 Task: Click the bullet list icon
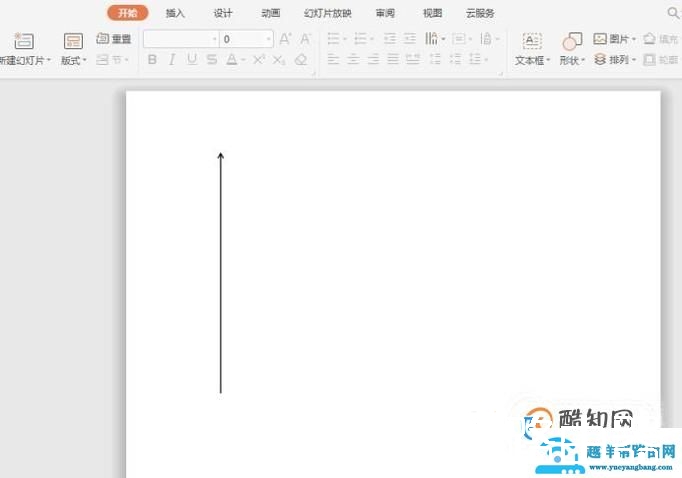[334, 39]
